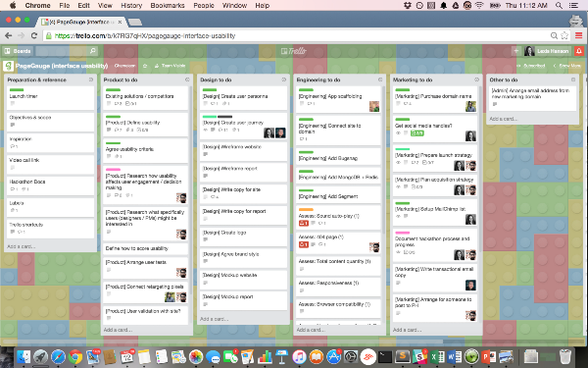Screen dimensions: 588x368
Task: Open Preparation & reference list menu icon
Action: tap(91, 79)
